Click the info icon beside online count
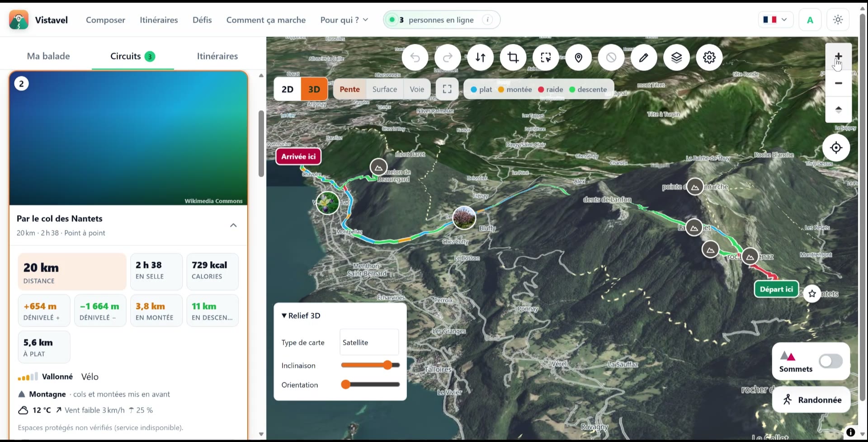 click(487, 20)
